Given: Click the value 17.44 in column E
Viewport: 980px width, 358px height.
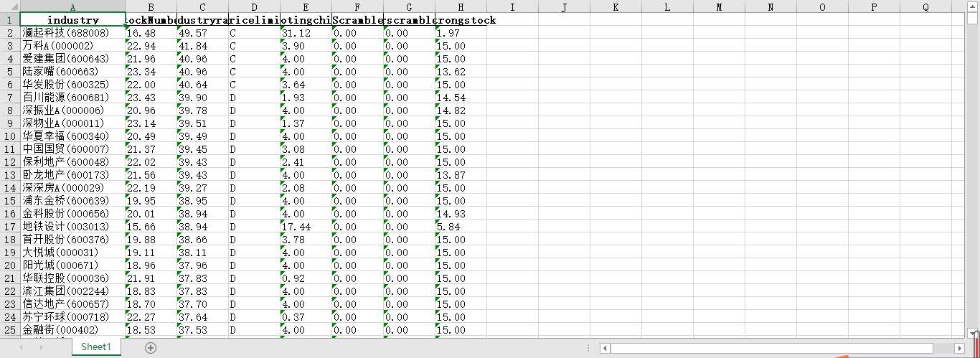Looking at the screenshot, I should tap(306, 226).
